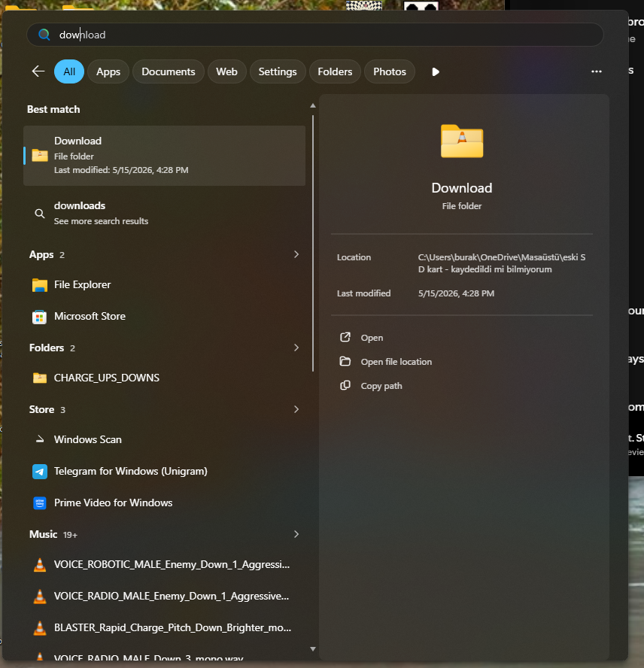Click the magnifier icon beside downloads suggestion

coord(40,214)
